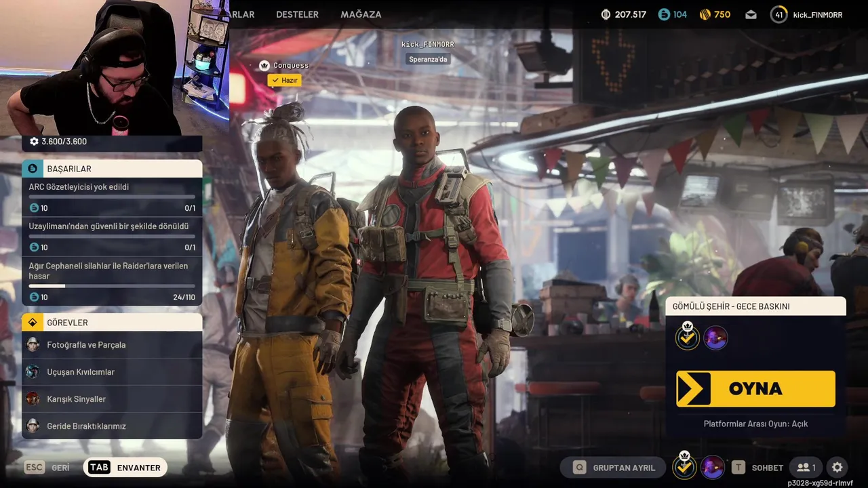Open the party members count button

coord(806,468)
